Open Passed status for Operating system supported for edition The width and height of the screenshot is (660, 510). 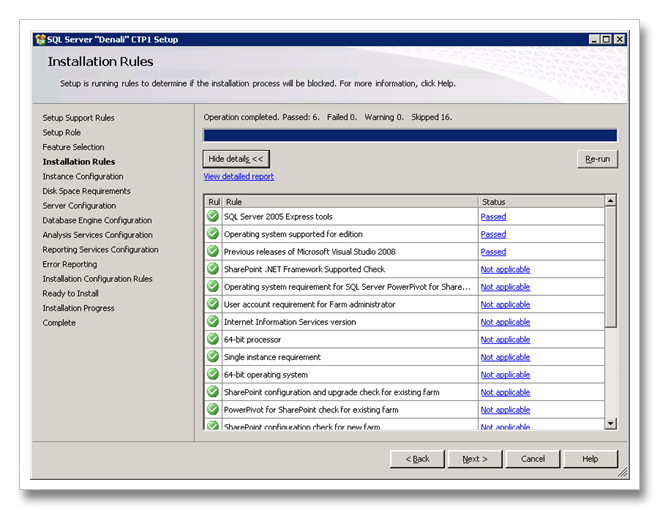tap(493, 234)
